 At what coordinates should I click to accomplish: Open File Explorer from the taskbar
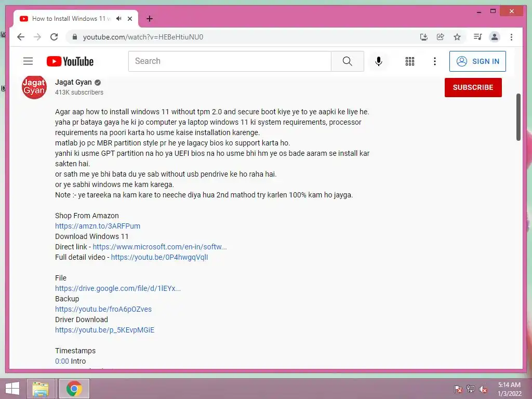41,389
